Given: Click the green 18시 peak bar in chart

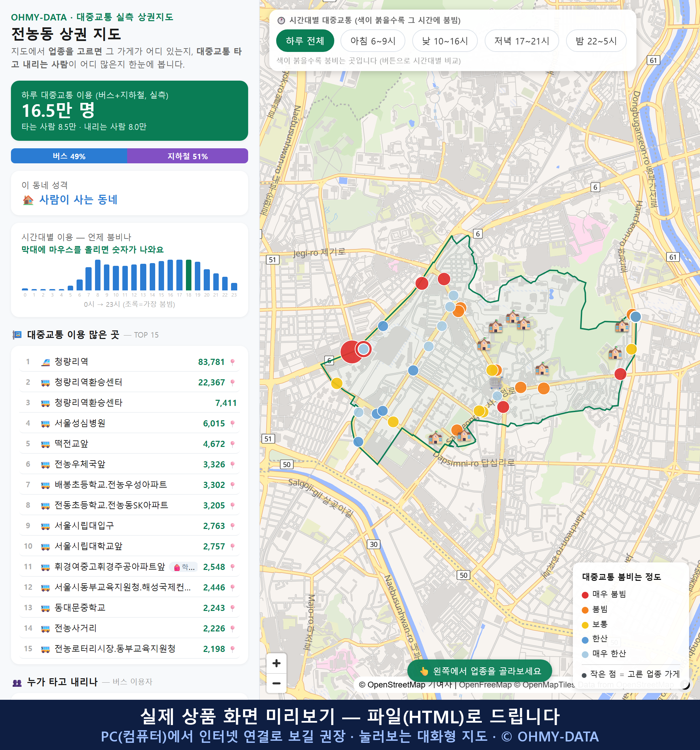Looking at the screenshot, I should point(189,275).
